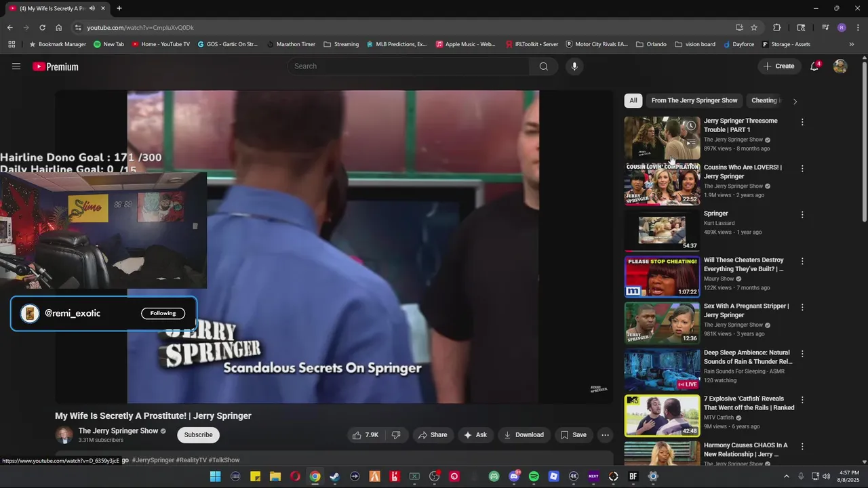This screenshot has width=868, height=488.
Task: Dislike the video with thumbs down
Action: point(396,435)
